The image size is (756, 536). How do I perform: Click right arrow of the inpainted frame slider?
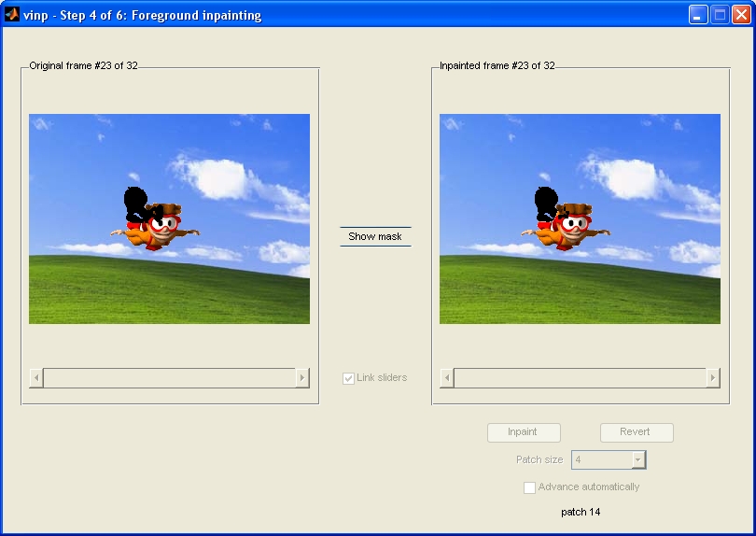click(x=713, y=377)
